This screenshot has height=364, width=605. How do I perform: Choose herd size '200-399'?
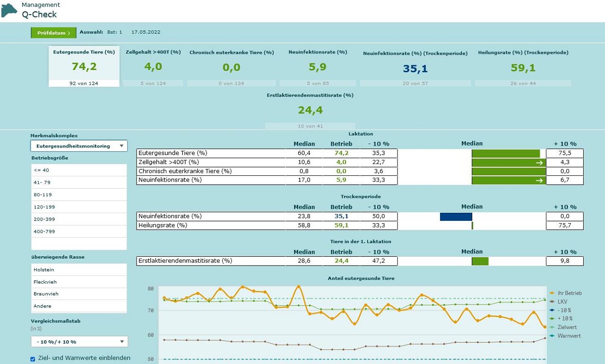coord(79,219)
